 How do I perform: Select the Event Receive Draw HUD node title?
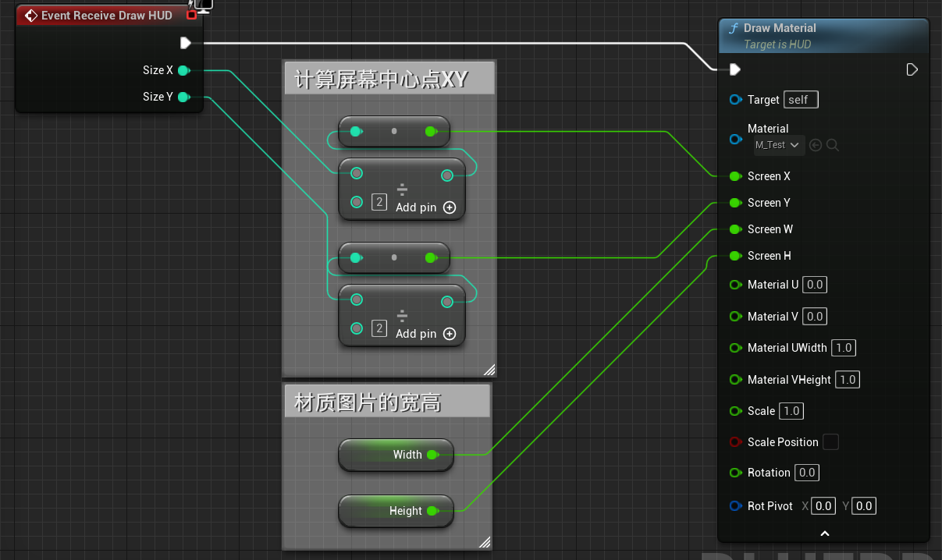pyautogui.click(x=107, y=16)
